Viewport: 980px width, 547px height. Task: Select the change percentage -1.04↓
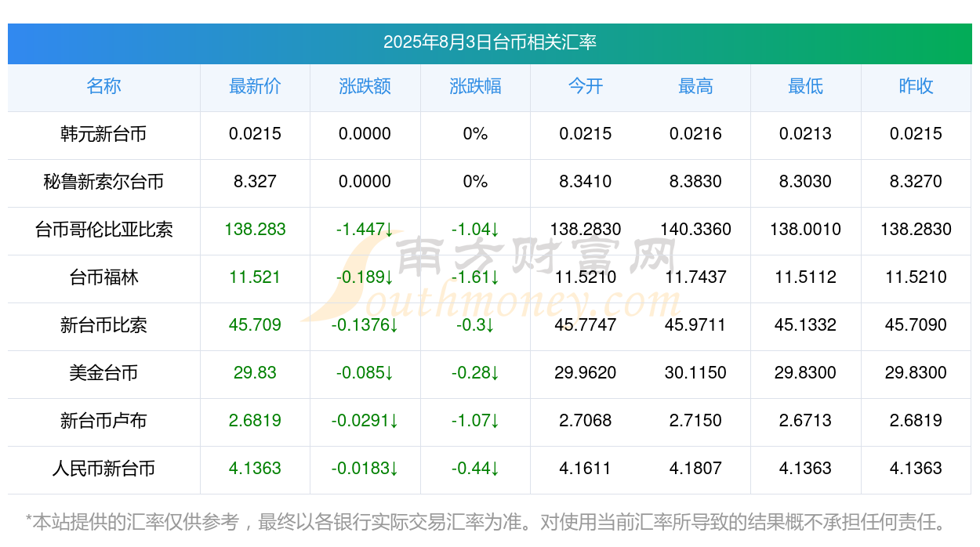(x=475, y=230)
